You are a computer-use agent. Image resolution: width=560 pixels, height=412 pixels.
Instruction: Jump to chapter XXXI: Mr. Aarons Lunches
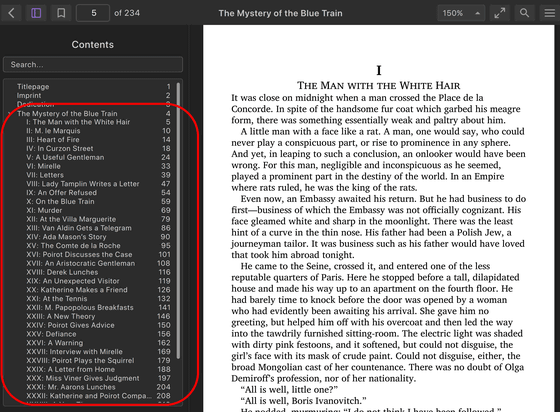tap(98, 387)
